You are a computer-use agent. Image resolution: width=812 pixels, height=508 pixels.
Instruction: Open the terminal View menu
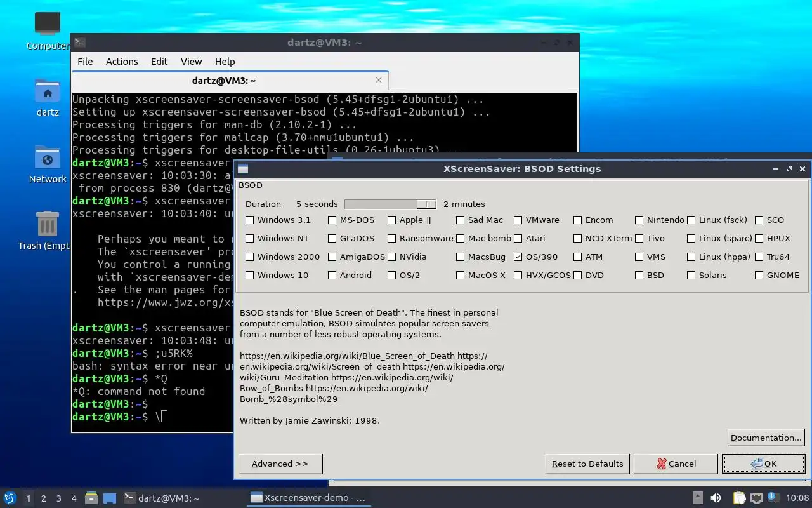191,62
